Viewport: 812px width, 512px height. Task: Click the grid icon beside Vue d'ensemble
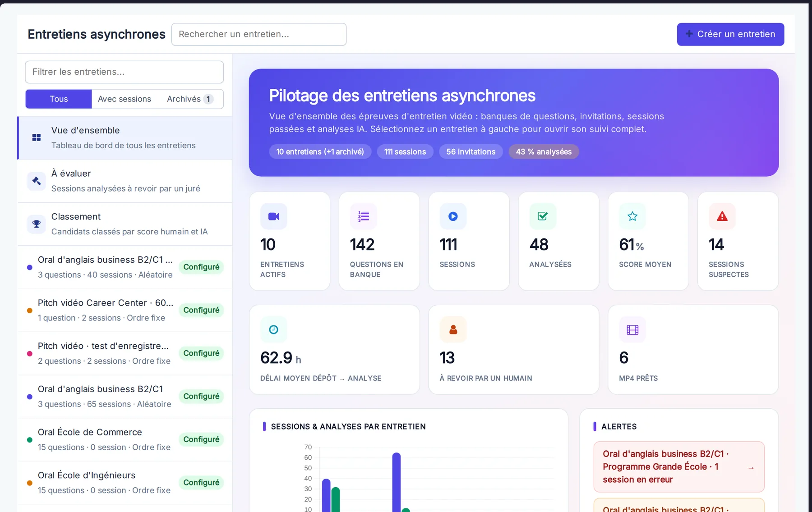click(37, 137)
